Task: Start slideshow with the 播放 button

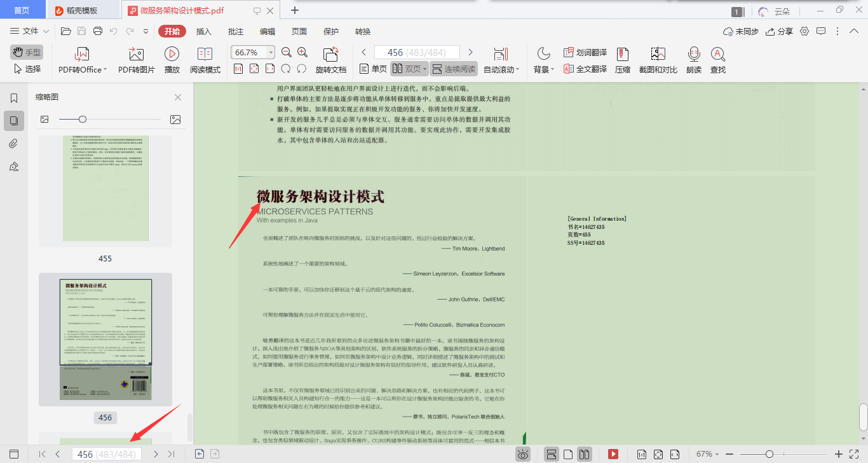Action: pos(172,60)
